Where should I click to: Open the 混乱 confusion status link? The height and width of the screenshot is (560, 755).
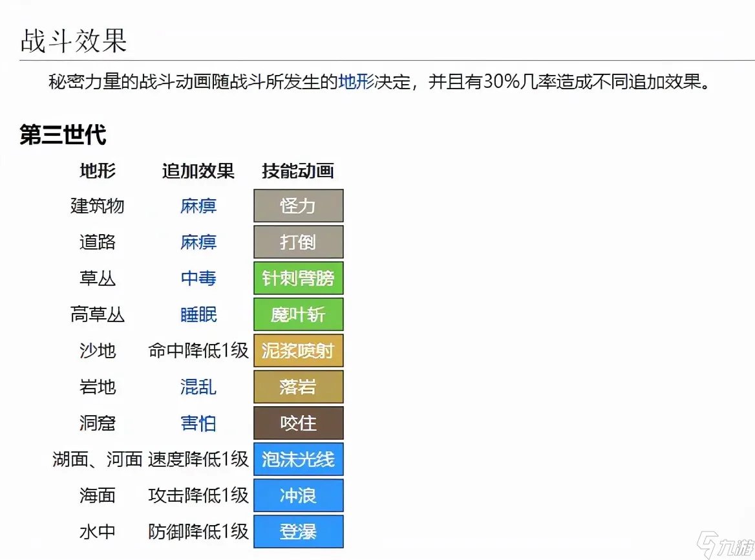tap(198, 387)
